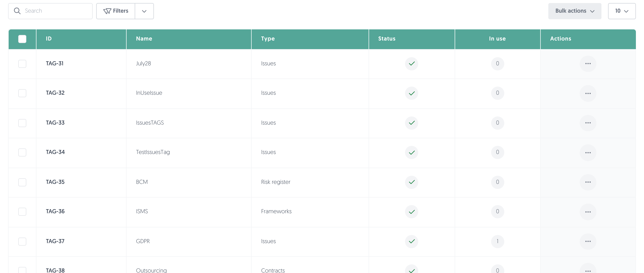This screenshot has height=273, width=644.
Task: Click status checkmark for July28 tag
Action: click(412, 64)
